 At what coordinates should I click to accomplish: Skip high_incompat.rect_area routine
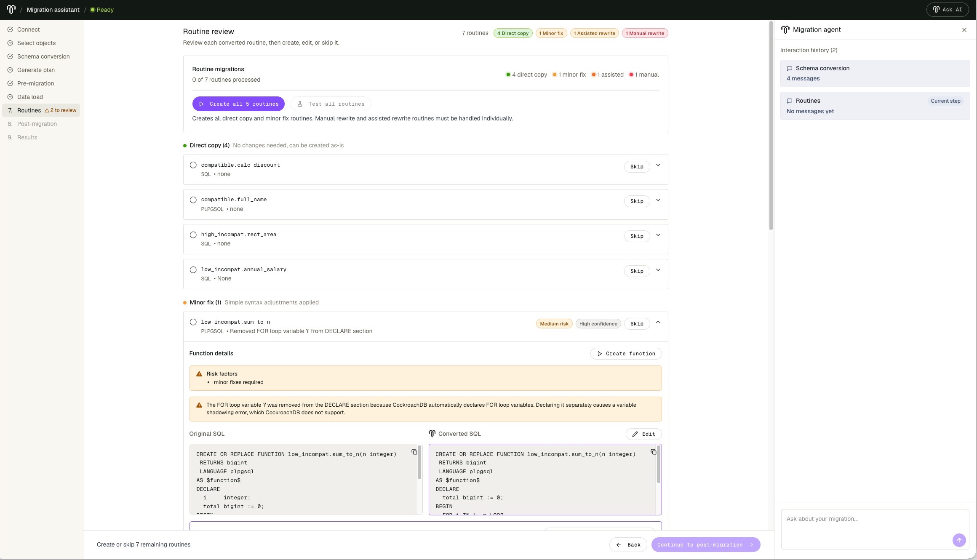coord(637,236)
